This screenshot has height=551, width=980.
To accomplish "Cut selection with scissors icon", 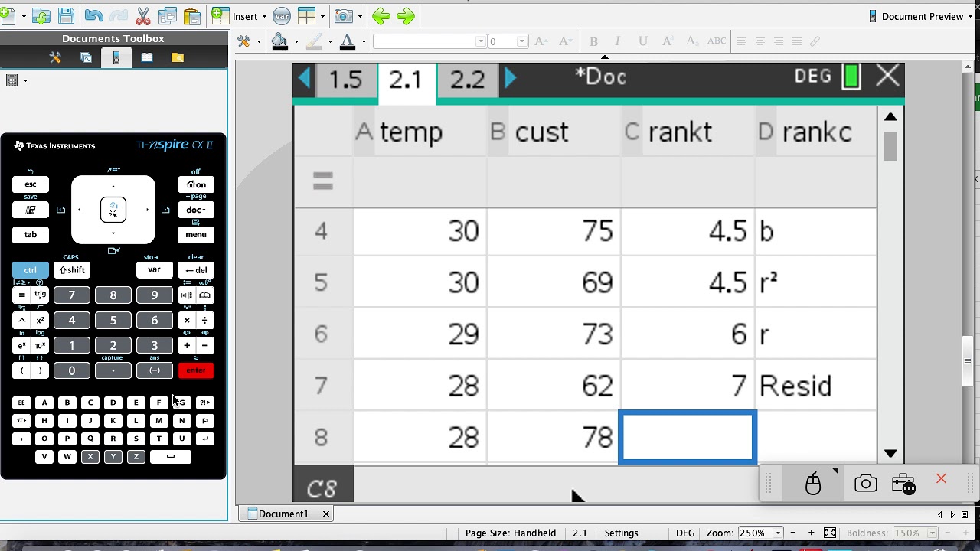I will [x=143, y=16].
